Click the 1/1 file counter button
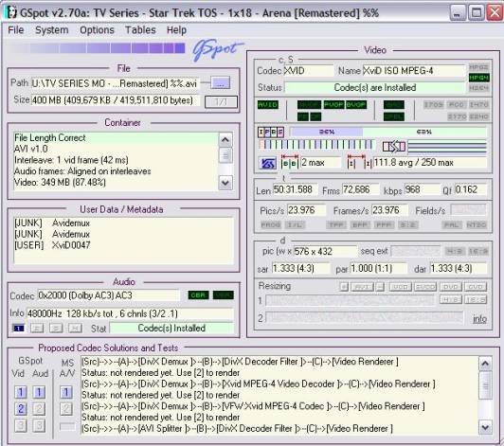 coord(221,102)
